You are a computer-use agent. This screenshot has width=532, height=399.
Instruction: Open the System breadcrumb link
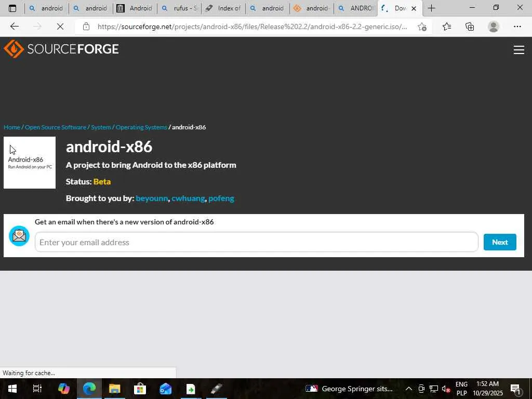tap(101, 127)
